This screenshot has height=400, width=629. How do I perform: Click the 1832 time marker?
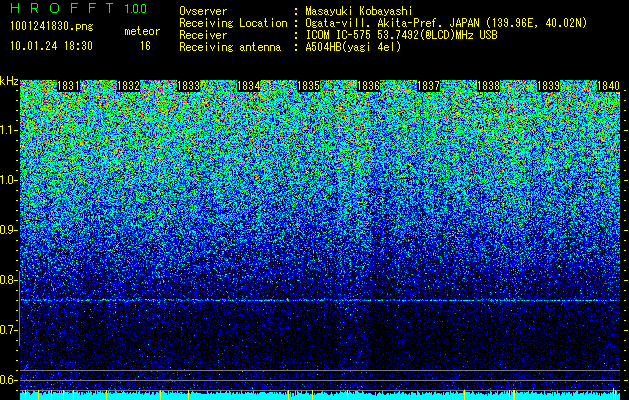coord(128,86)
